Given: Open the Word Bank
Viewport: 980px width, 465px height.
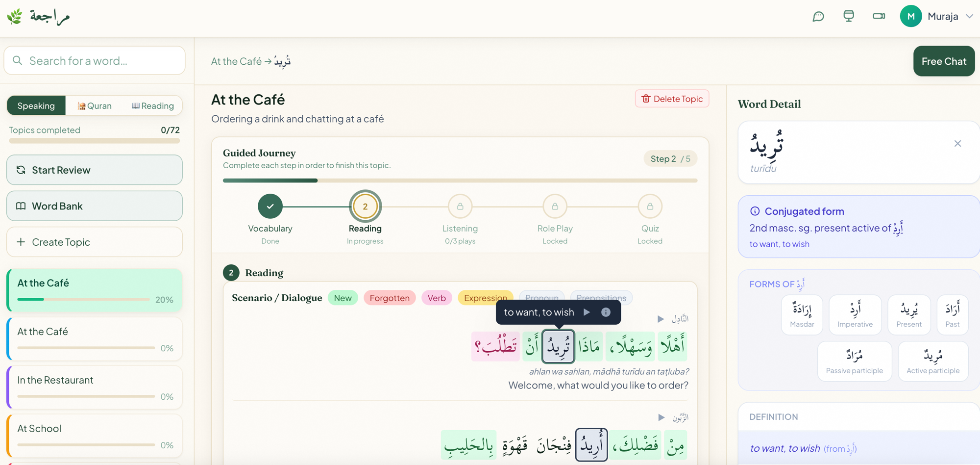Looking at the screenshot, I should pyautogui.click(x=95, y=206).
